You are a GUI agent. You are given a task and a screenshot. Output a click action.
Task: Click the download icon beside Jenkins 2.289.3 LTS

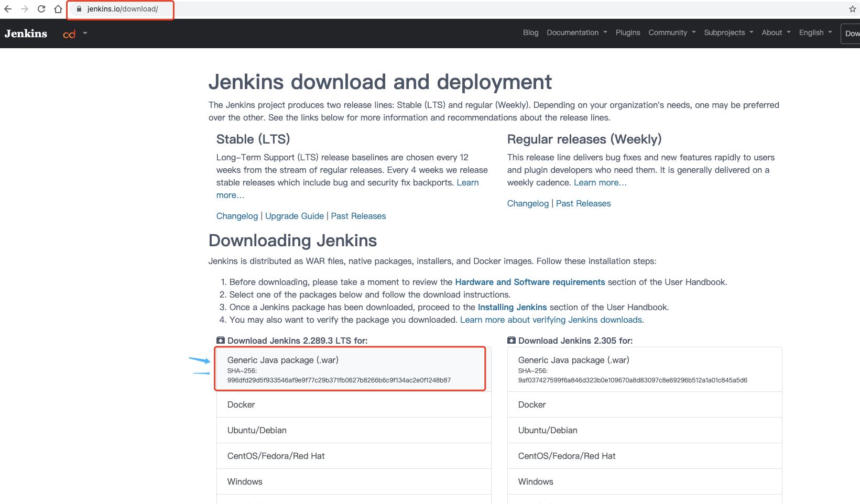click(221, 341)
